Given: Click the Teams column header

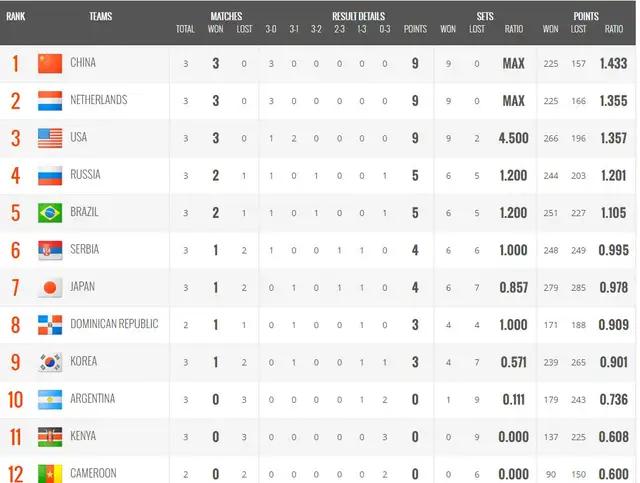Looking at the screenshot, I should 100,17.
